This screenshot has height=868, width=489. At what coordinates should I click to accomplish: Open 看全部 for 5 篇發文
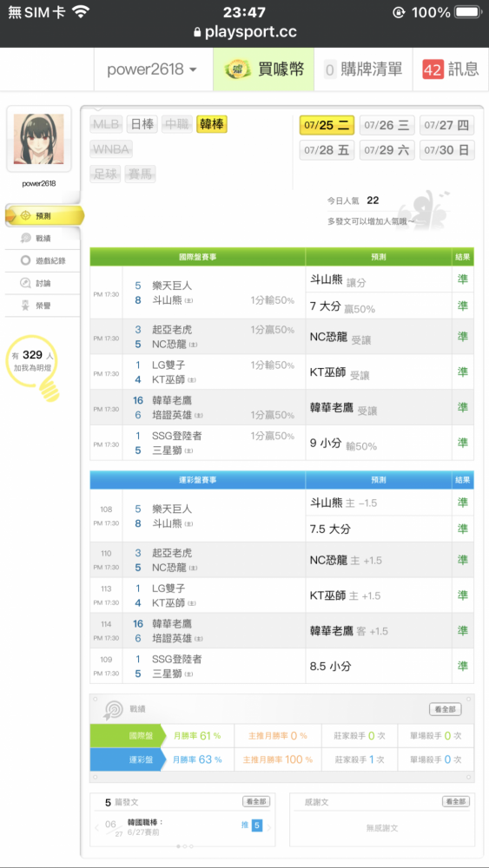point(256,801)
